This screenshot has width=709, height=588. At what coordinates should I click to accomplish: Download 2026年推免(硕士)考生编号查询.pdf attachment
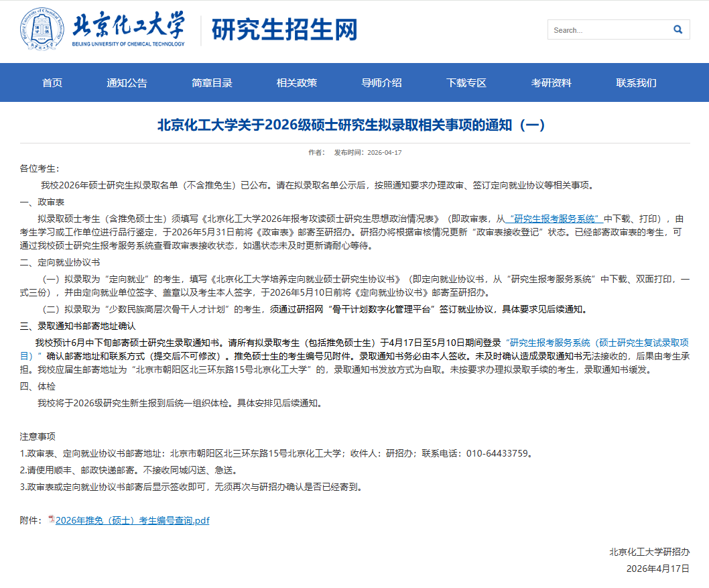[x=133, y=520]
